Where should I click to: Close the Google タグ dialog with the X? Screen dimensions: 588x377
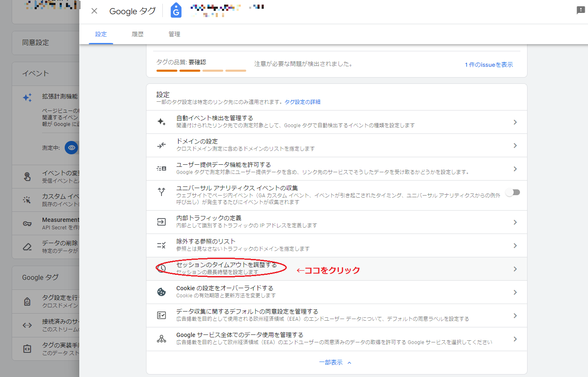pyautogui.click(x=94, y=11)
